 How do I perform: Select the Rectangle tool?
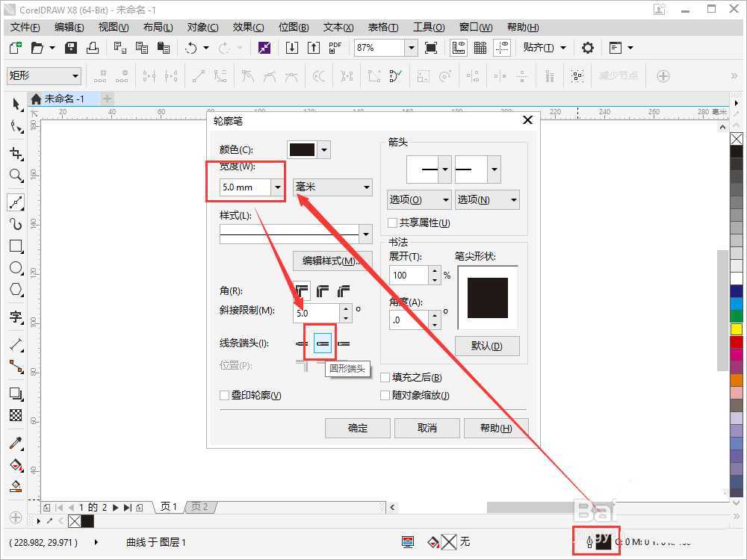16,246
